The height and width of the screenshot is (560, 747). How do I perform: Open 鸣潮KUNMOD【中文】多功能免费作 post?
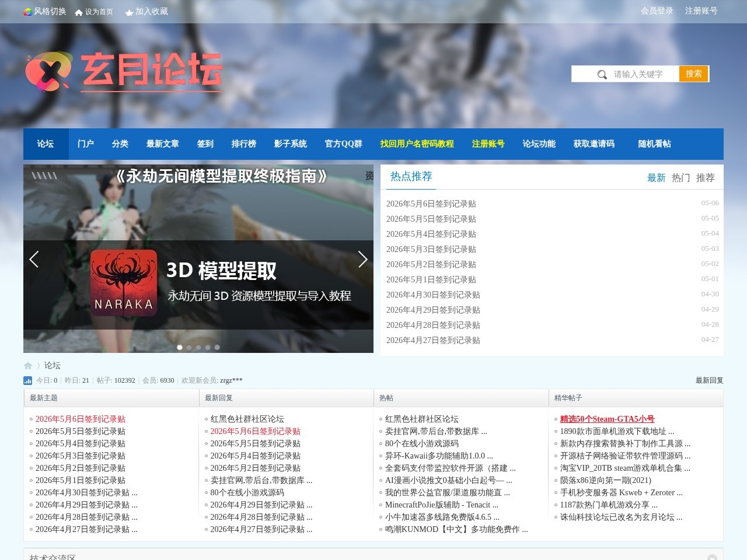456,529
